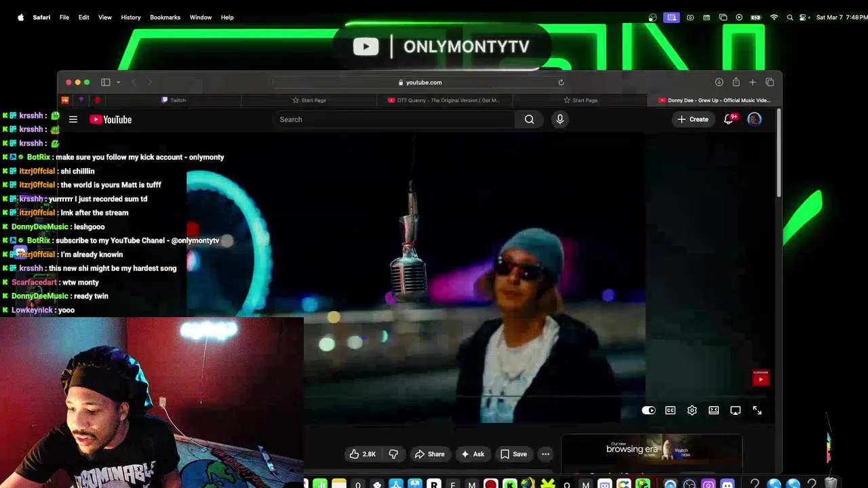Open the Wi-Fi status menu

[774, 17]
